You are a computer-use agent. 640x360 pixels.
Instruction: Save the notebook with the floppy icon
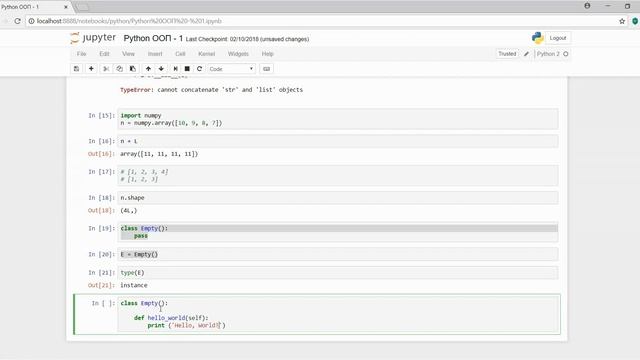(76, 69)
